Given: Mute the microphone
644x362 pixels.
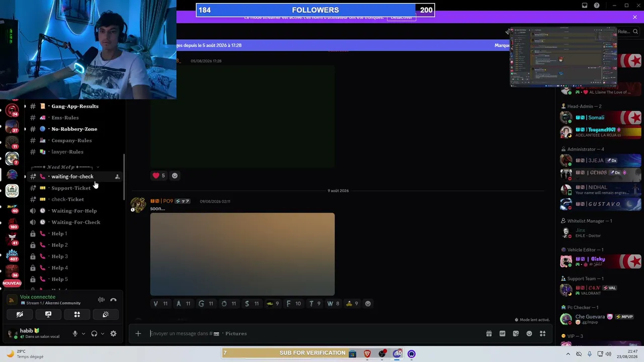Looking at the screenshot, I should pyautogui.click(x=75, y=333).
